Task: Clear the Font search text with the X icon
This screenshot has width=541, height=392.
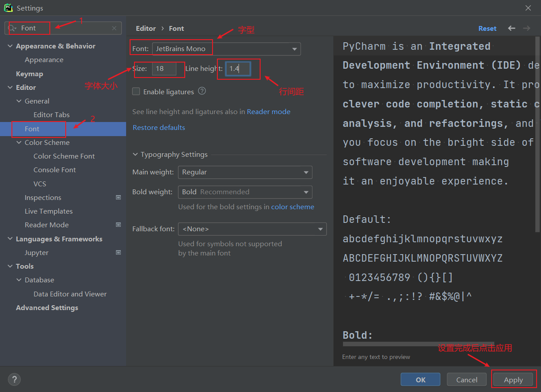Action: [114, 28]
